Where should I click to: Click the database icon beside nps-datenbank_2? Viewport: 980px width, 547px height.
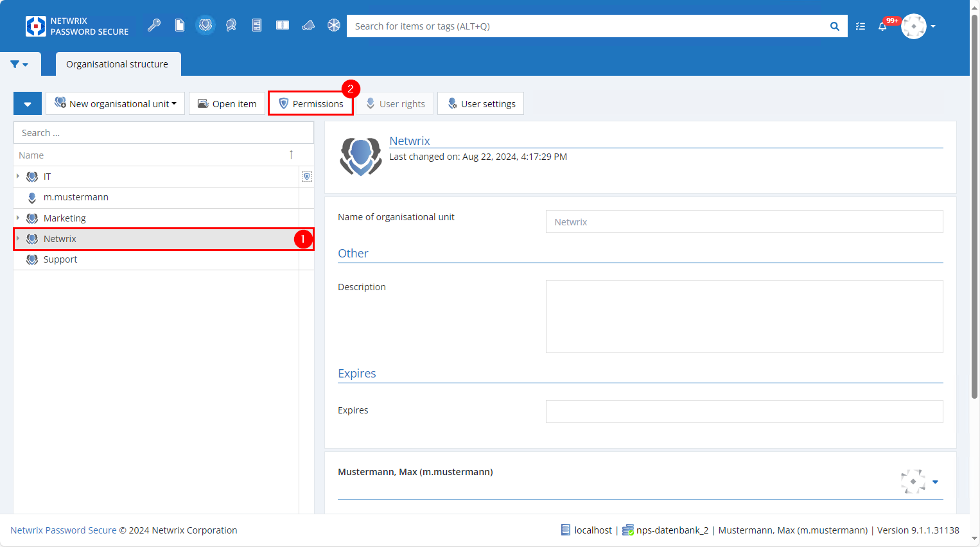pyautogui.click(x=628, y=530)
